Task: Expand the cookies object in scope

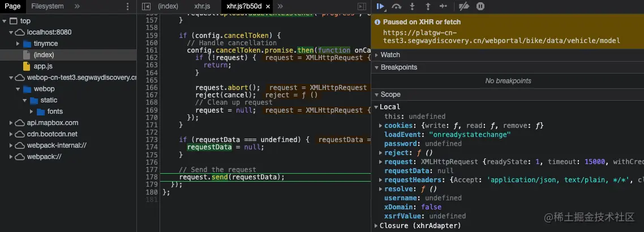Action: [381, 125]
